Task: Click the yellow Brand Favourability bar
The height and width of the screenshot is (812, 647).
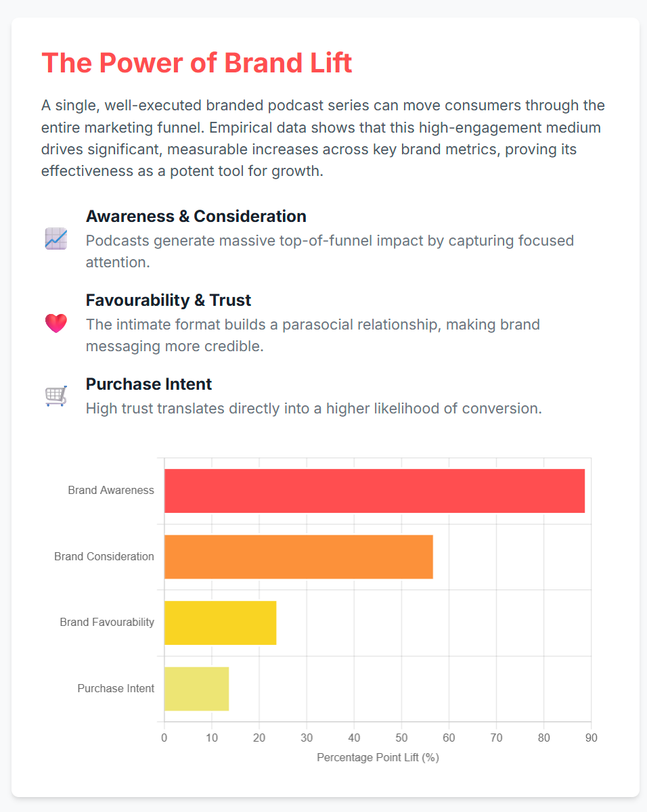Action: click(x=220, y=623)
